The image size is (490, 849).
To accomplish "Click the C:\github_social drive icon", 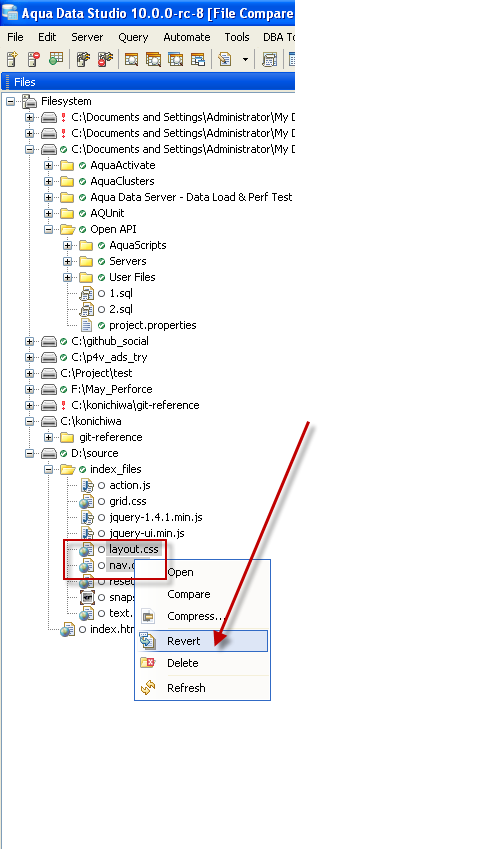I will coord(49,341).
